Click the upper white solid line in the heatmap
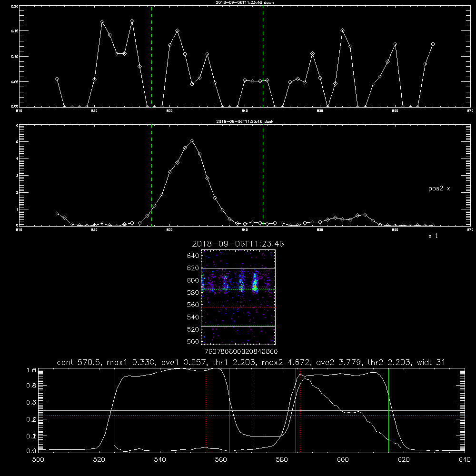Image resolution: width=476 pixels, height=476 pixels. (238, 268)
